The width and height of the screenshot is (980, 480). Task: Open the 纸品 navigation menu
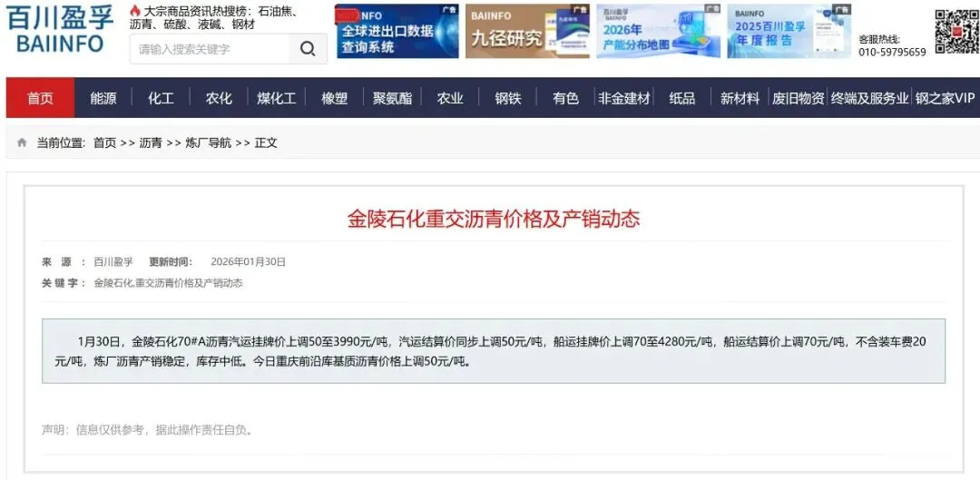(x=681, y=98)
